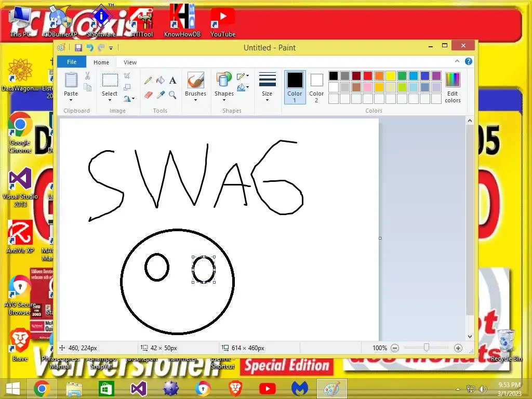Collapse the ribbon with the chevron

click(457, 61)
